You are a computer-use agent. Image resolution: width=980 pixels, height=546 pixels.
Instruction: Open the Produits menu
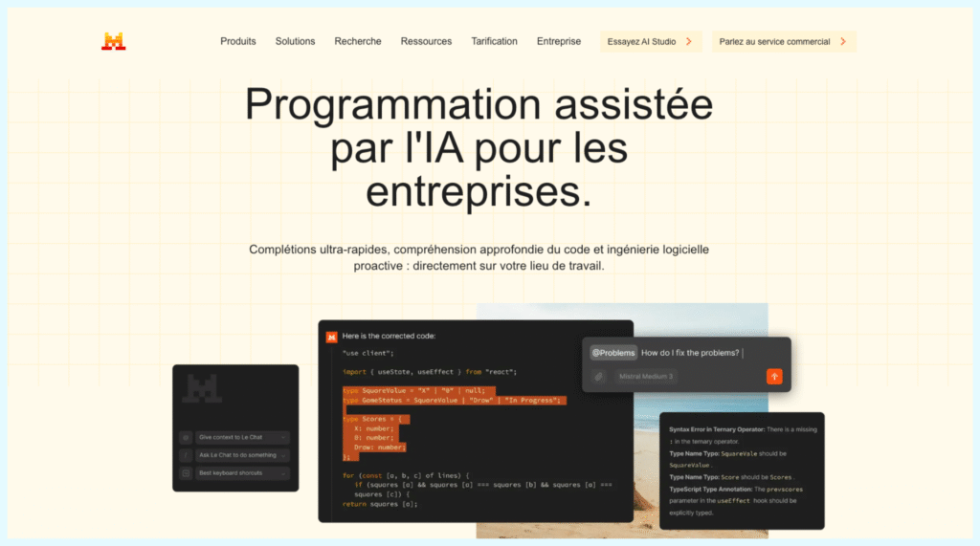[238, 41]
